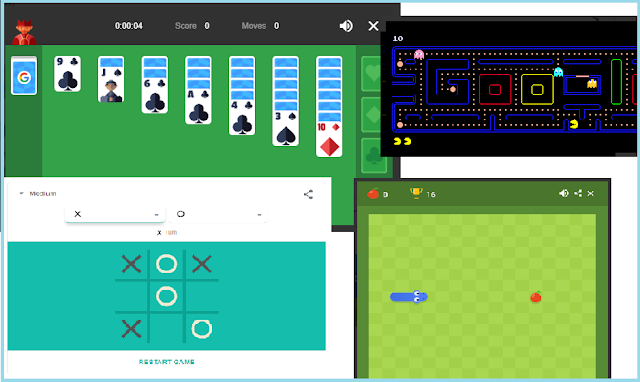Select the X player tab

115,214
